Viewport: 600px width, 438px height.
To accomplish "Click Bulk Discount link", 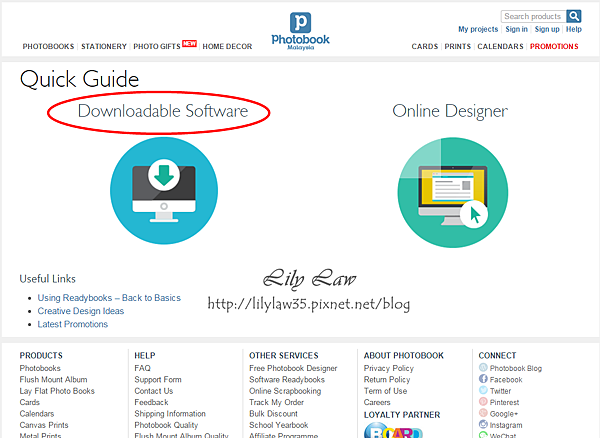I will (273, 414).
